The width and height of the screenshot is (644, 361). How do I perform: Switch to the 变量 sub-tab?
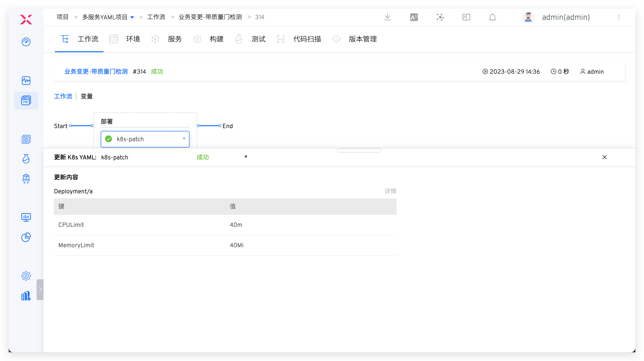(87, 96)
